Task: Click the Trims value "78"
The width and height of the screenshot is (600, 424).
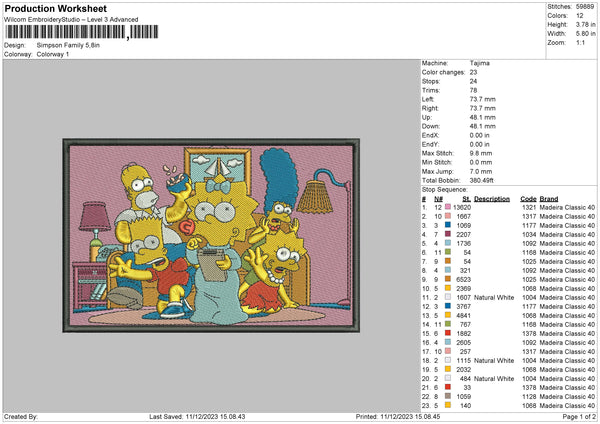Action: [x=473, y=90]
